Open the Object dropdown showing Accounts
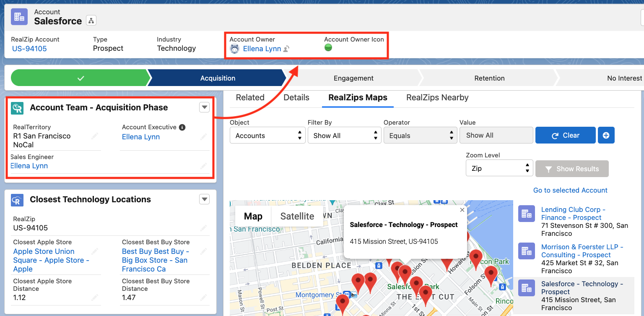The image size is (644, 316). (267, 136)
